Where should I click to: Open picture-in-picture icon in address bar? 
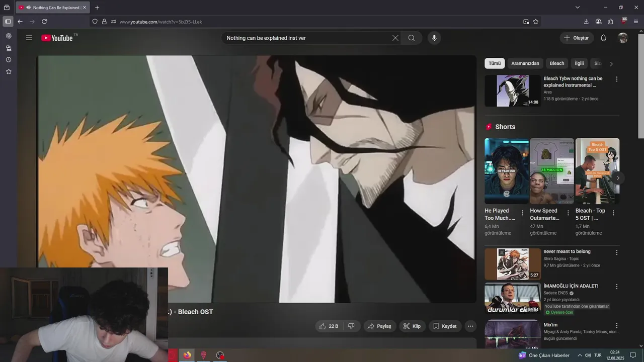[526, 22]
